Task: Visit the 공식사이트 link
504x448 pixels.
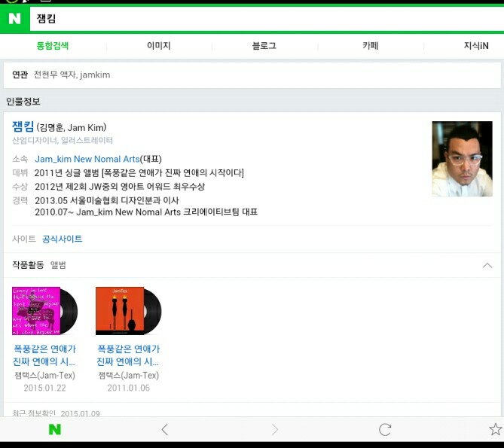Action: [x=63, y=239]
